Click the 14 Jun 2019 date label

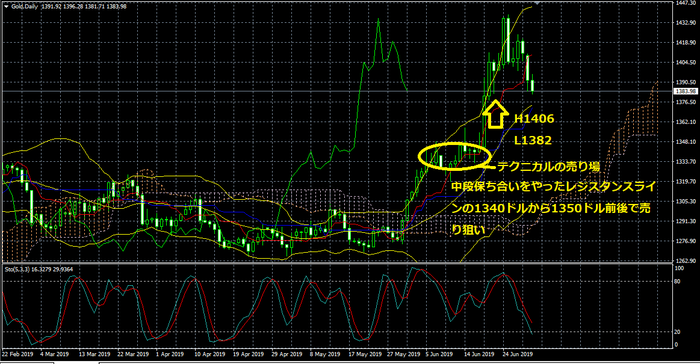(x=480, y=354)
